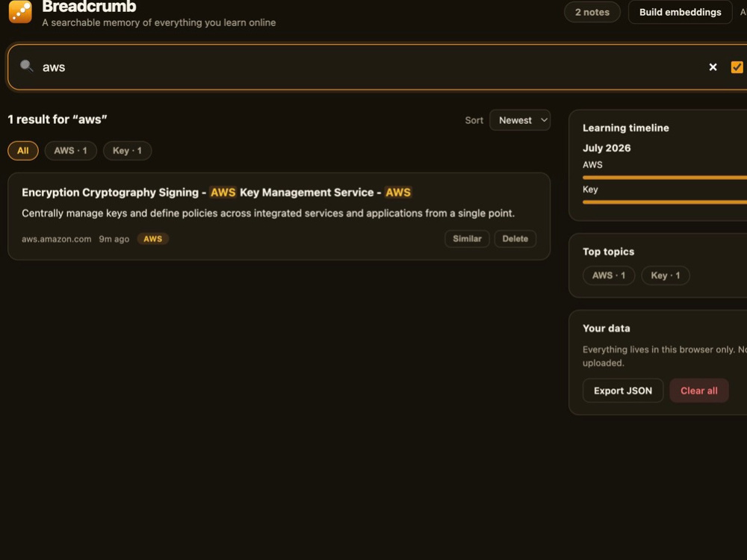
Task: Select Key · 1 in Top topics
Action: click(x=665, y=276)
